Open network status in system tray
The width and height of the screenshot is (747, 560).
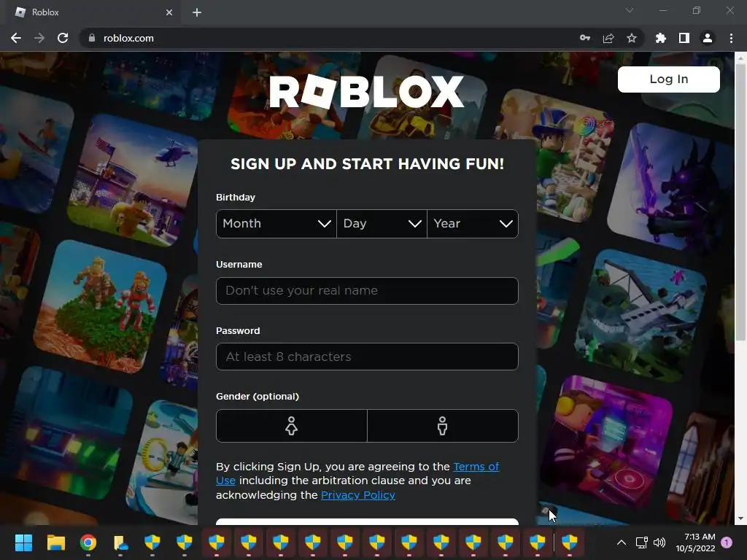(x=641, y=542)
